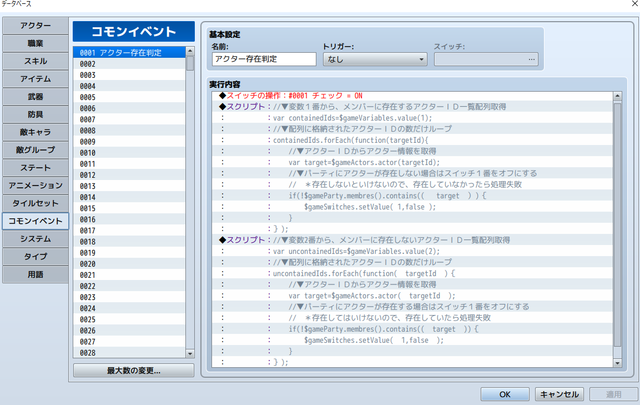Close the データベース window
The height and width of the screenshot is (405, 640).
(635, 4)
